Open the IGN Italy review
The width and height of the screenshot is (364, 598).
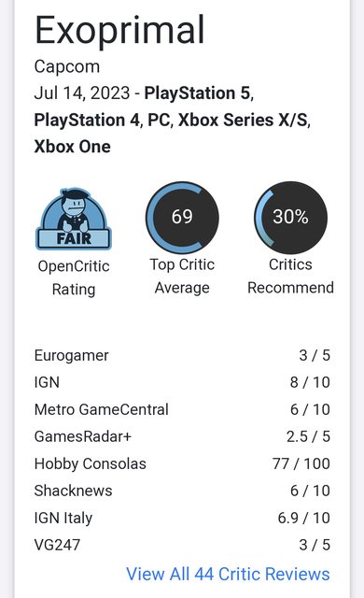pyautogui.click(x=182, y=518)
